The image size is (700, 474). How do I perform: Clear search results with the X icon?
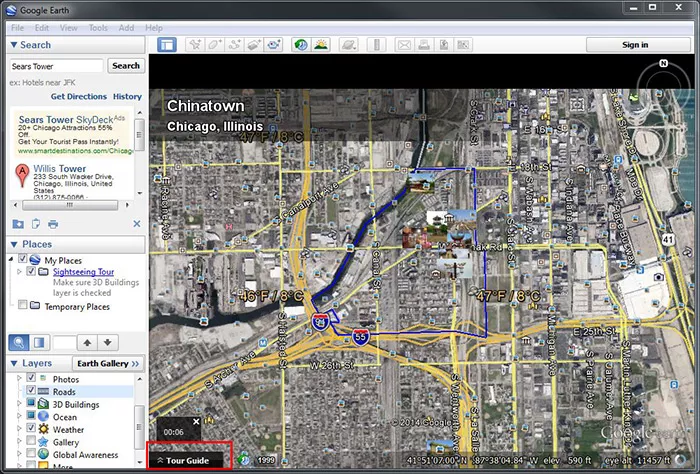(x=137, y=224)
